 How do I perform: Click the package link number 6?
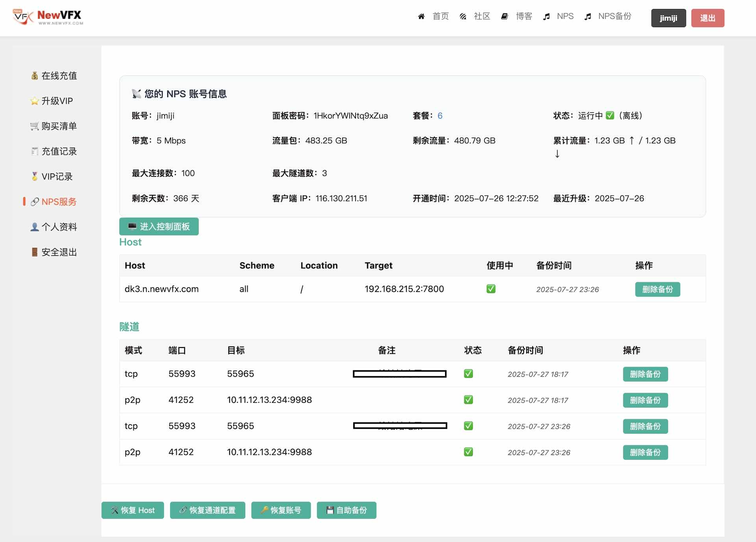coord(440,115)
